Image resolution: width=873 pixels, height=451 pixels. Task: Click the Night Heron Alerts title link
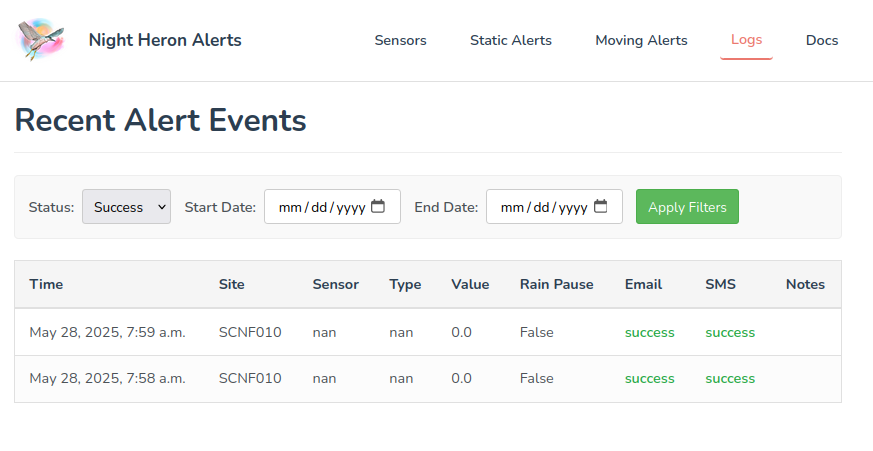165,40
